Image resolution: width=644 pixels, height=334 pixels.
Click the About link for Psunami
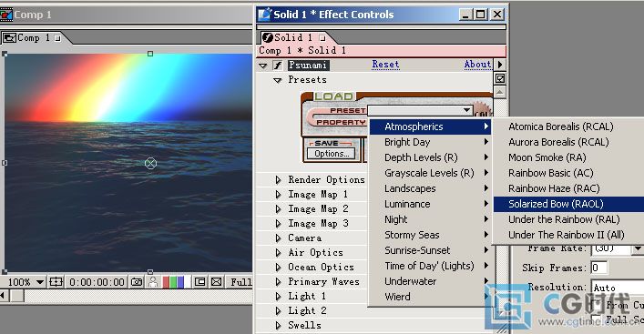tap(477, 65)
